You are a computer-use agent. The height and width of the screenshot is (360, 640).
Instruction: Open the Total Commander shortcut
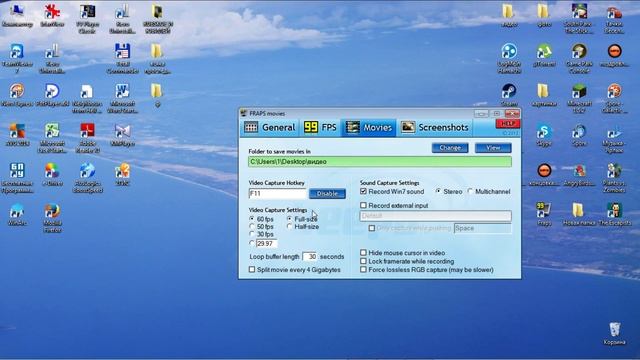122,58
